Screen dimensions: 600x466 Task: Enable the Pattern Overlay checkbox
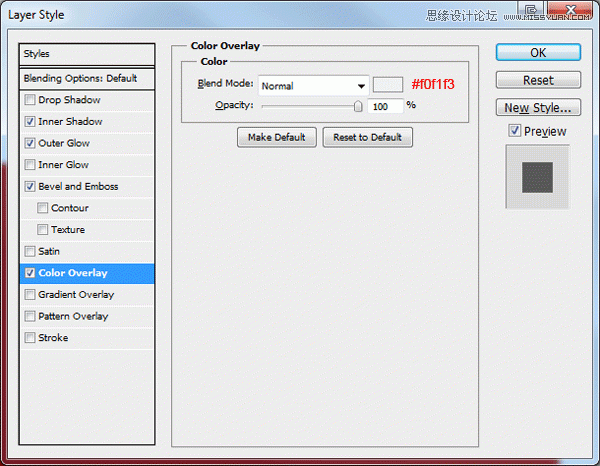(x=29, y=316)
